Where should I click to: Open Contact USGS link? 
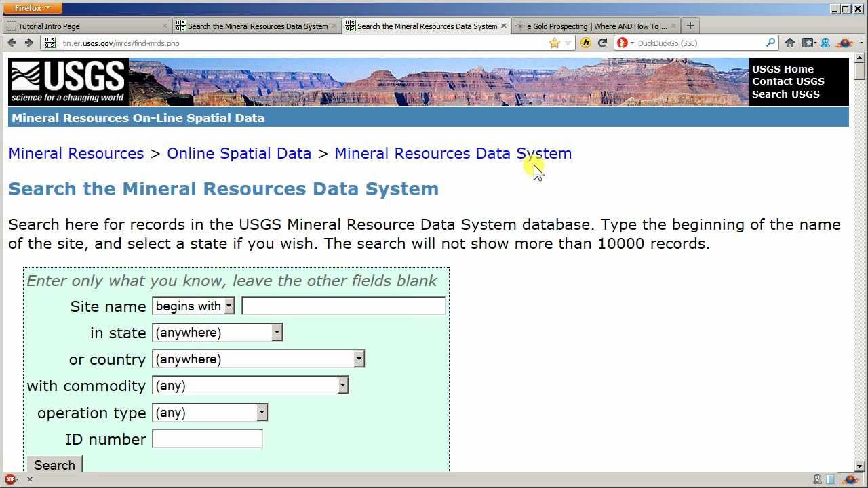788,81
